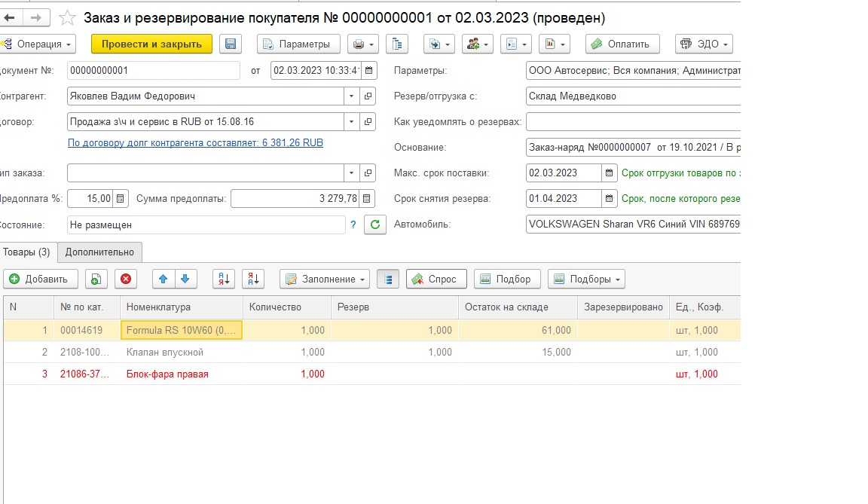Go forward with the right arrow button
This screenshot has height=504, width=868.
(36, 17)
